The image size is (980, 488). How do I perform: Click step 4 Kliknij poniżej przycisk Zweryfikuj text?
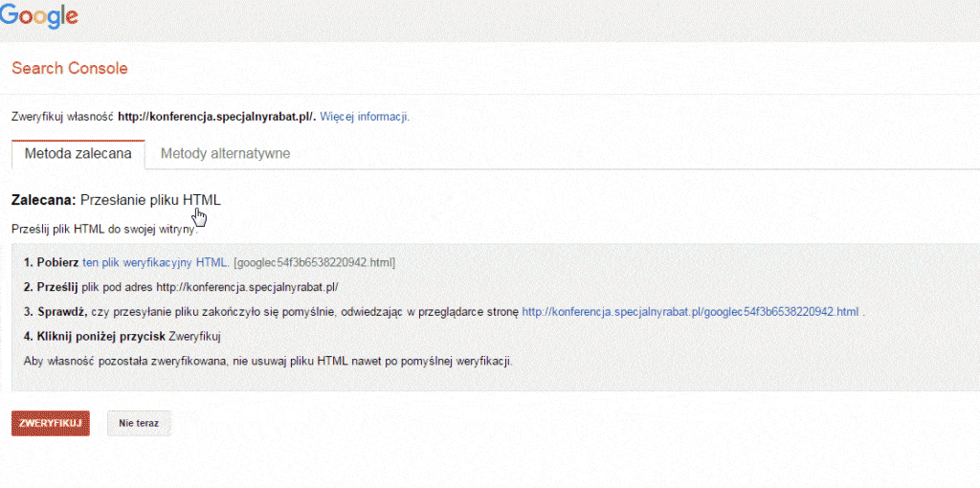122,336
